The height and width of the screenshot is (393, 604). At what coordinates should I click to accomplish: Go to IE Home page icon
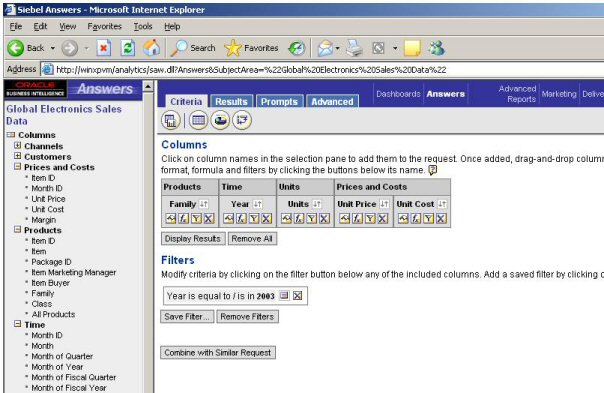point(151,48)
